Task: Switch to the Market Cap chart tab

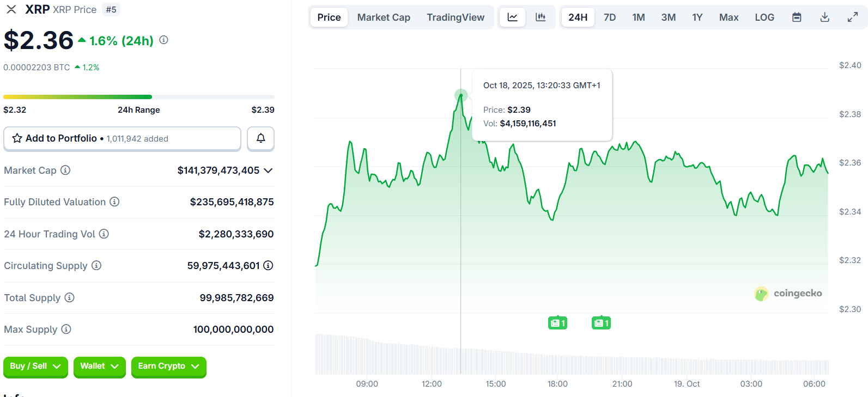Action: click(x=384, y=17)
